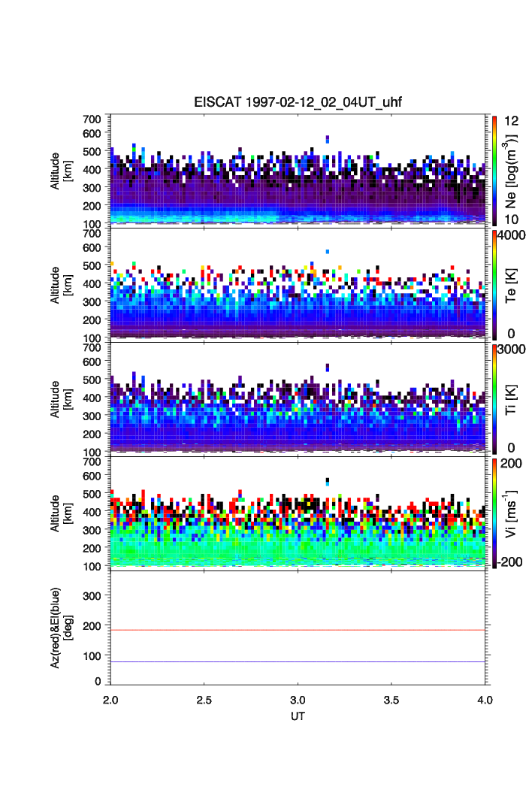Select the 'Ti [K]' color bar label
The image size is (532, 799).
point(510,400)
